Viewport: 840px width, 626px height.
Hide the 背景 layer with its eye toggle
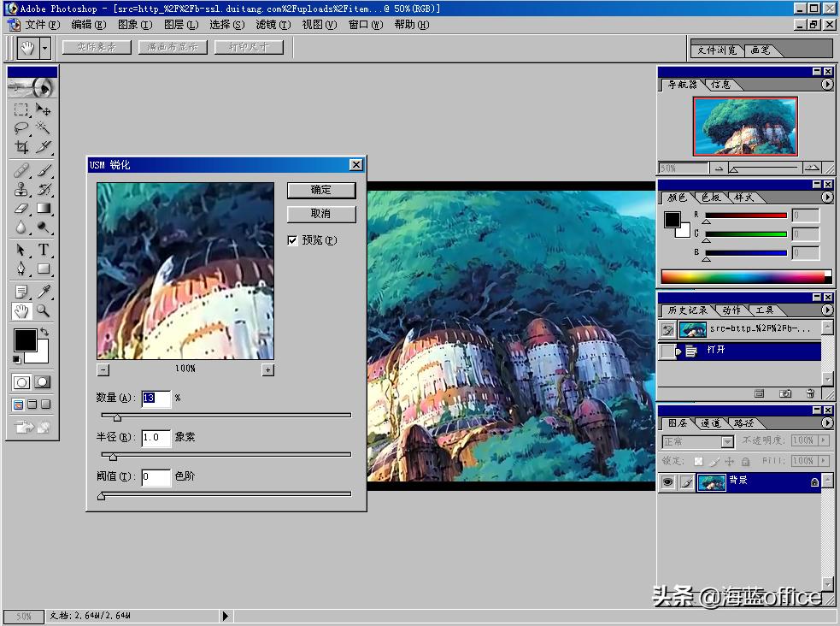tap(669, 481)
